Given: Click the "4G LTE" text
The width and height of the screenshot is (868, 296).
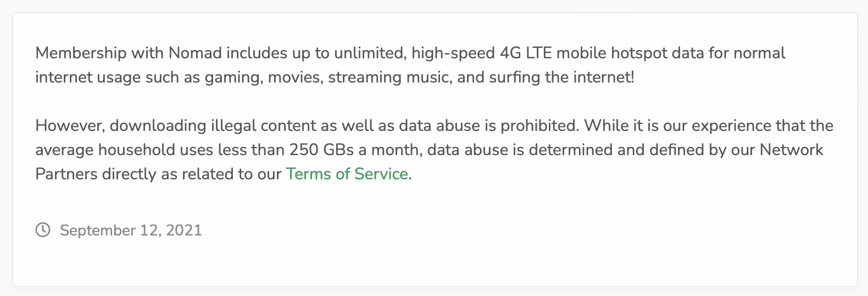Looking at the screenshot, I should [x=527, y=53].
